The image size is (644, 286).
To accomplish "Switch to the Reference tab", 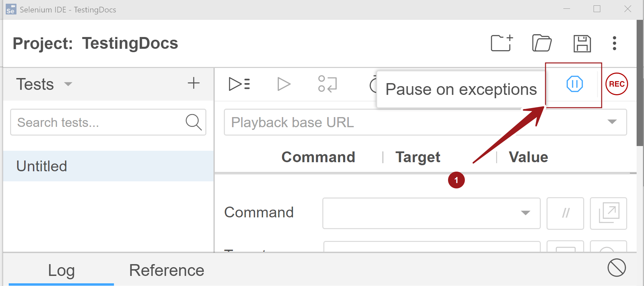I will [x=166, y=270].
